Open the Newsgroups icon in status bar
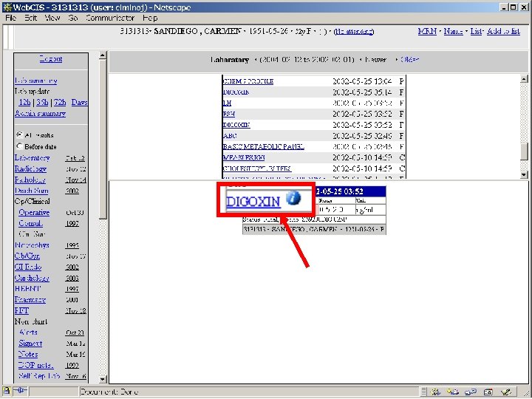 (x=471, y=392)
